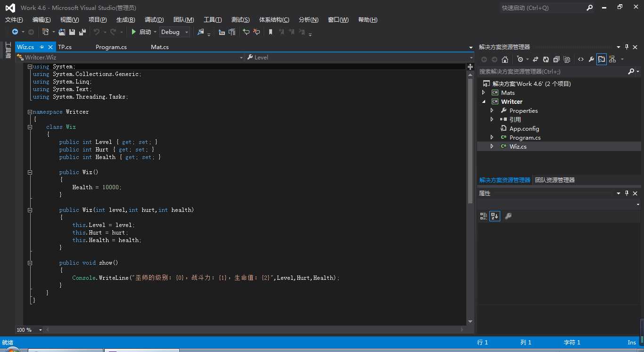The image size is (644, 352).
Task: Open the Debug configuration dropdown
Action: point(174,32)
